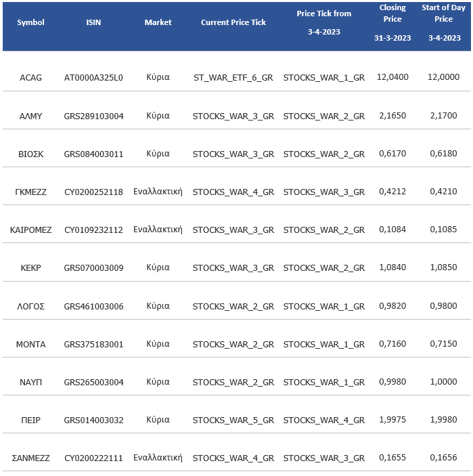Viewport: 473px width, 476px height.
Task: Select the ΚΕΚΡ symbol cell
Action: coord(31,268)
